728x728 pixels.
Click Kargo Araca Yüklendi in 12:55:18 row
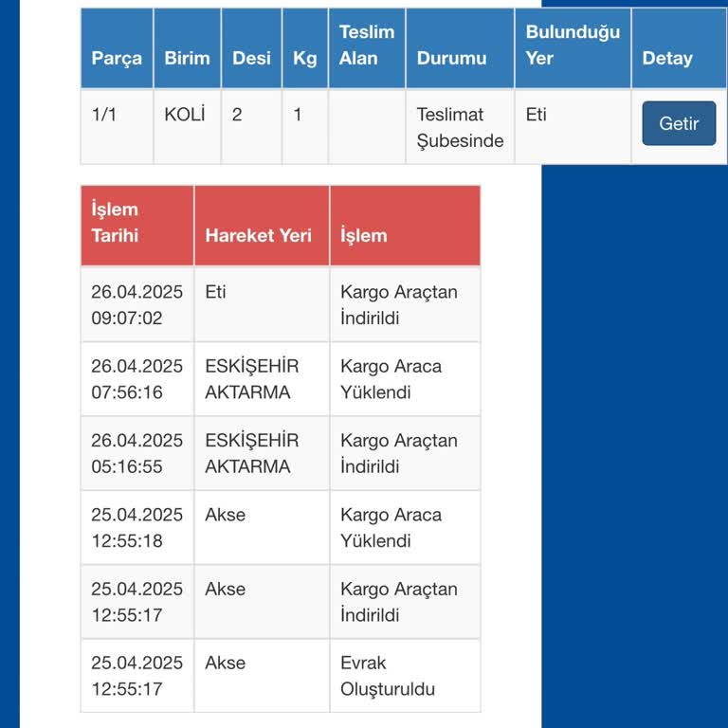(x=391, y=528)
